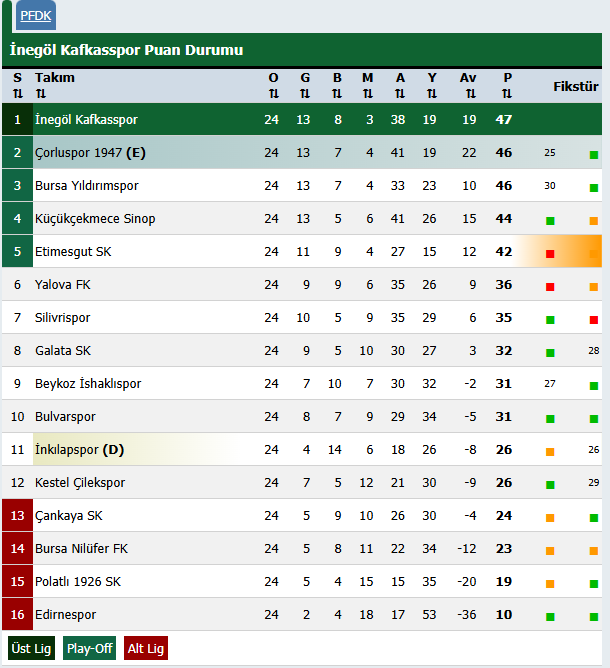Open Bursa Yıldırımspor team page
610x668 pixels.
[x=86, y=186]
